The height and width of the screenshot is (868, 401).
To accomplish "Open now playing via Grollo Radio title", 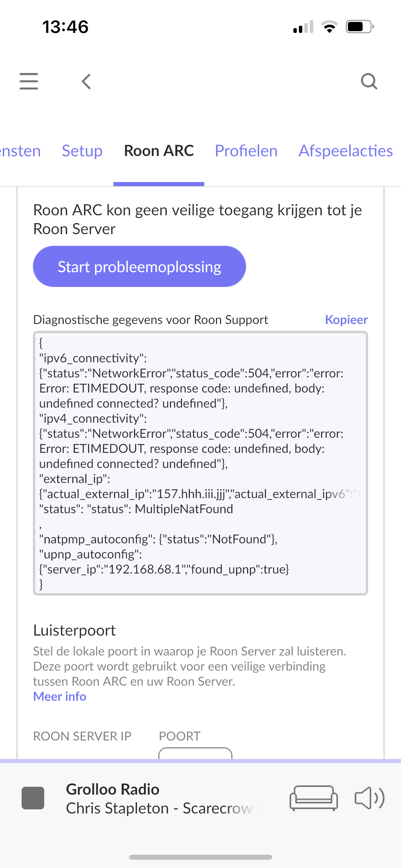I will [113, 789].
